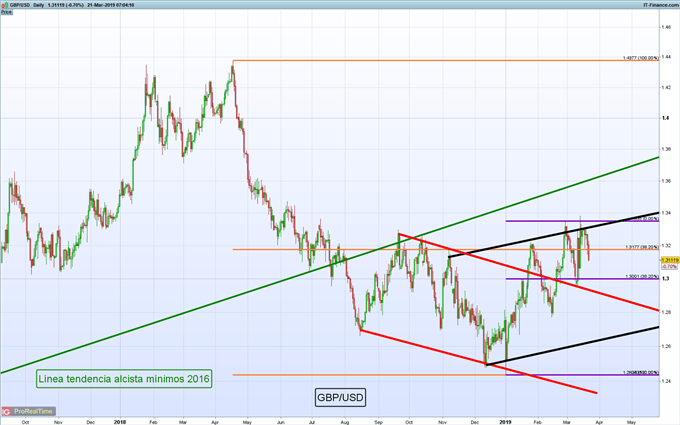Click the Sep label on date axis
Image resolution: width=680 pixels, height=425 pixels.
(379, 422)
